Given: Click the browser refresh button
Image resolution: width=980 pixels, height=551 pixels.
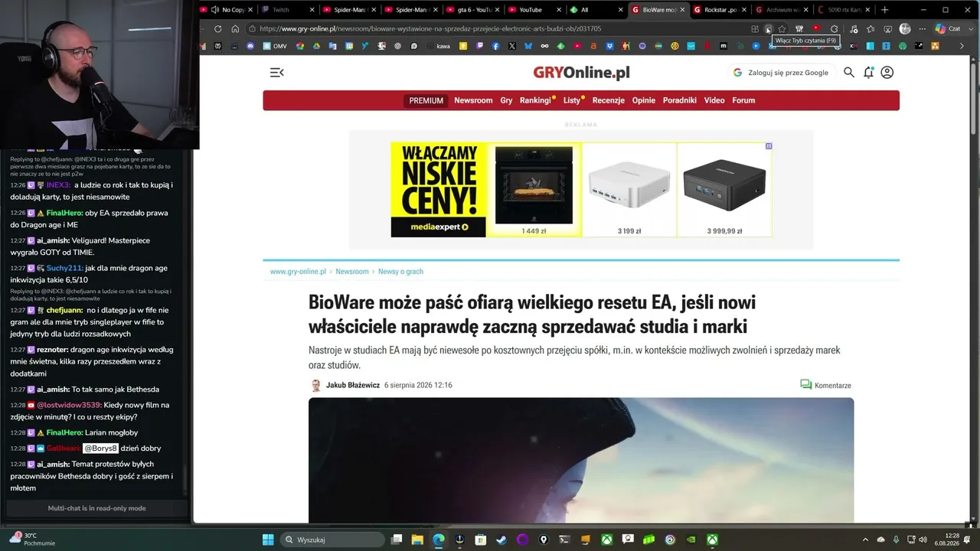Looking at the screenshot, I should tap(218, 29).
